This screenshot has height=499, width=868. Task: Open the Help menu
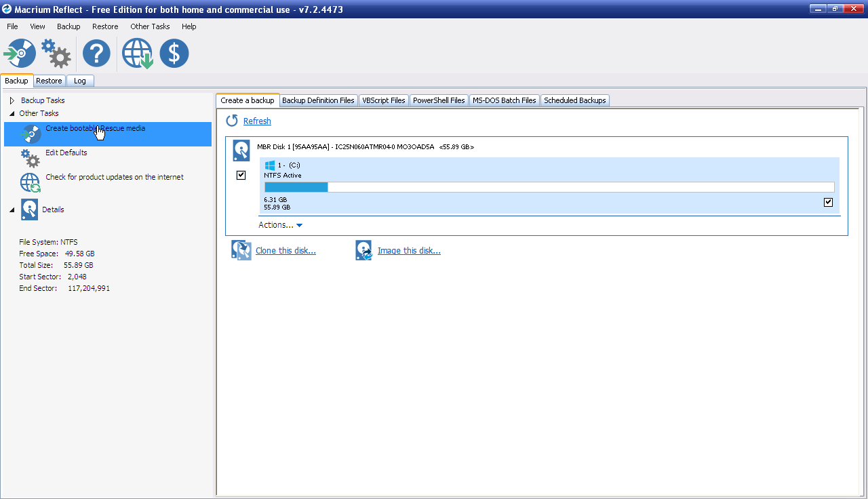189,26
